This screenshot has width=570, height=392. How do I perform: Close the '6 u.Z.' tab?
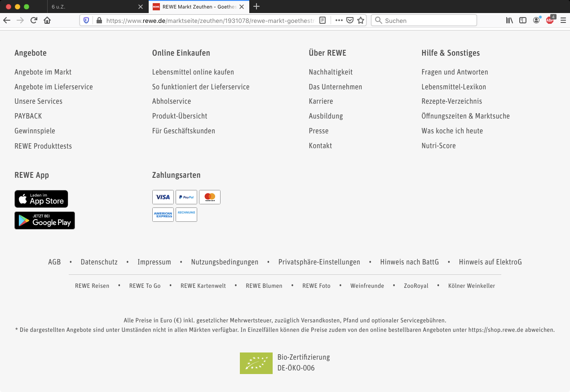click(141, 7)
